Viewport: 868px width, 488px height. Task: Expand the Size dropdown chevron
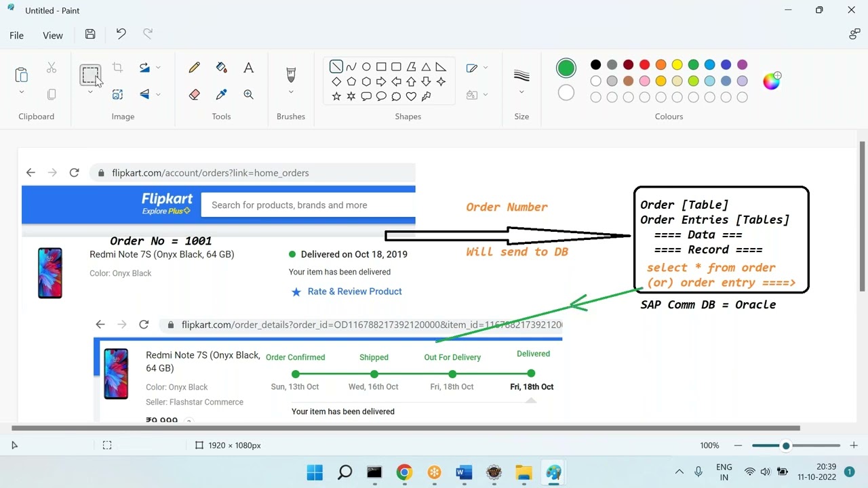coord(521,92)
